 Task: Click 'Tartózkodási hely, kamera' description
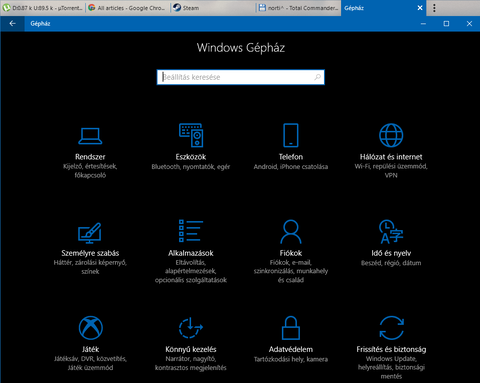pyautogui.click(x=291, y=359)
